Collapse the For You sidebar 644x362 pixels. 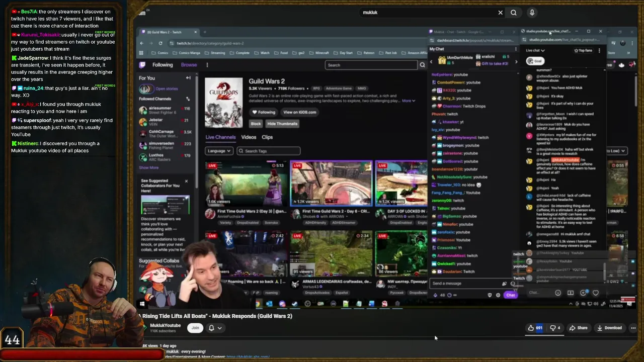pyautogui.click(x=188, y=78)
